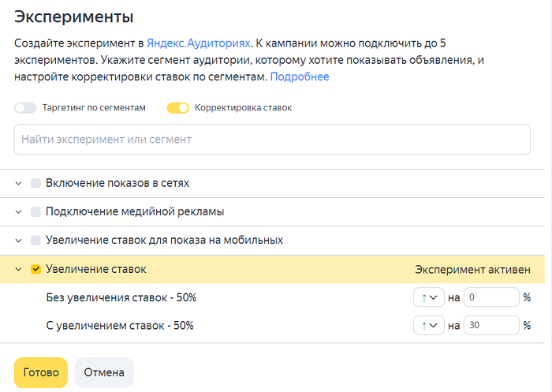This screenshot has width=552, height=392.
Task: Check the Подключение медийной рекламы checkbox
Action: pyautogui.click(x=35, y=211)
